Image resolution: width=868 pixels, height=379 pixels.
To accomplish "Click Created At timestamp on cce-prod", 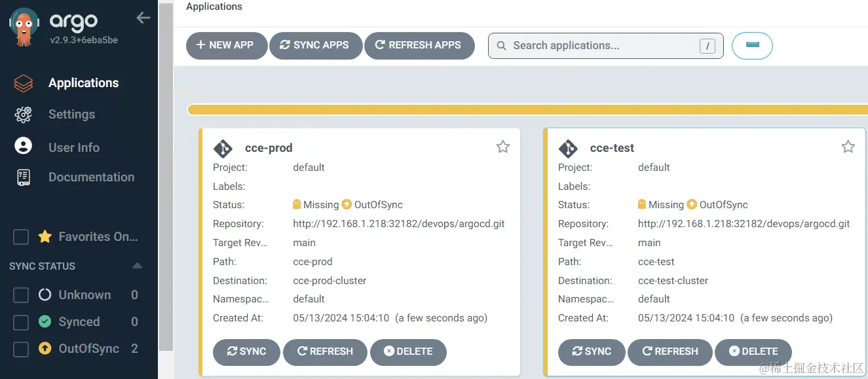I will (390, 318).
